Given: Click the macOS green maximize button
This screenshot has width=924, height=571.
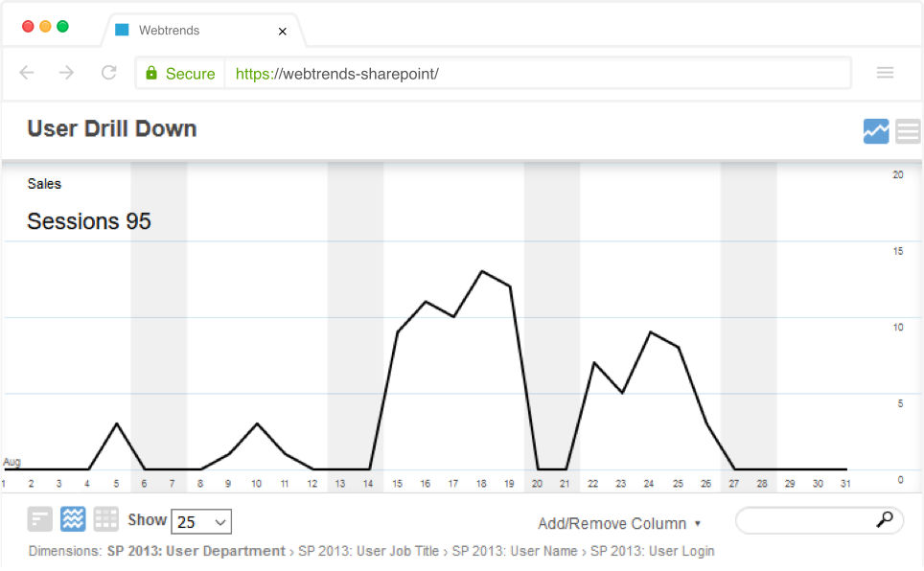Looking at the screenshot, I should pos(62,26).
